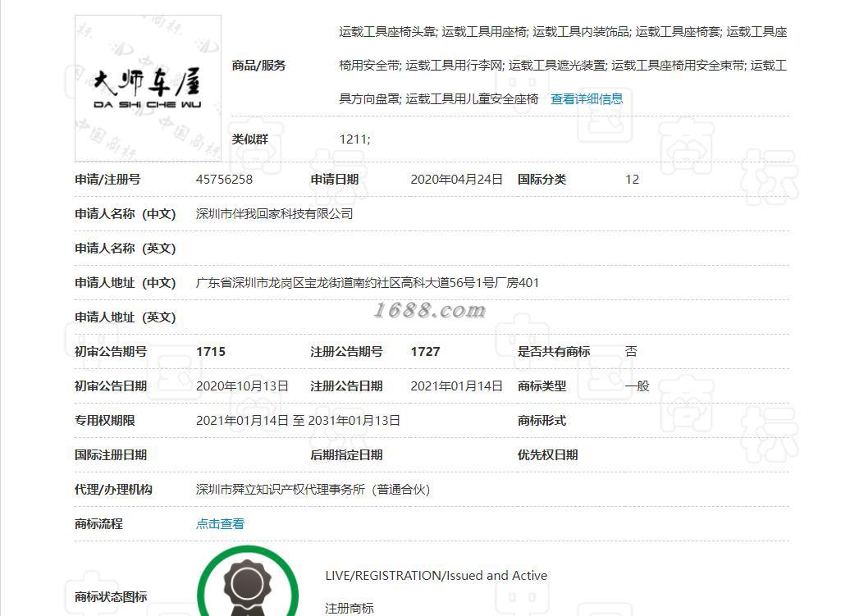This screenshot has width=859, height=616.
Task: Open the 大师车屋 trademark logo thumbnail
Action: click(x=148, y=88)
